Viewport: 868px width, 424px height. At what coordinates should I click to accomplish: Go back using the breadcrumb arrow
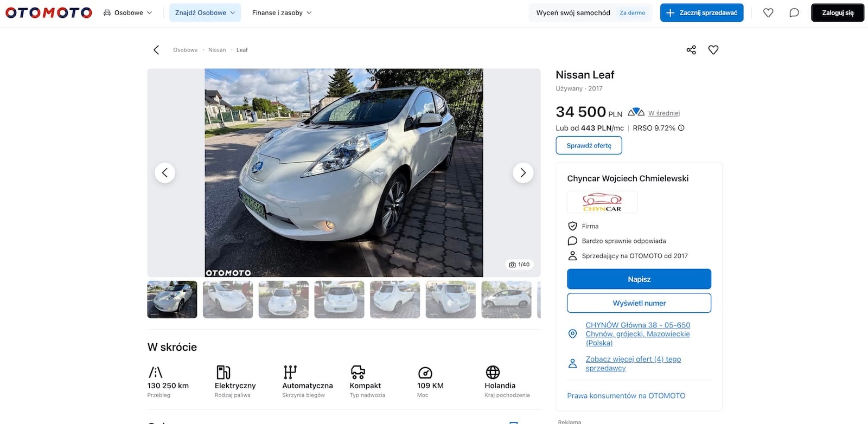(x=156, y=50)
